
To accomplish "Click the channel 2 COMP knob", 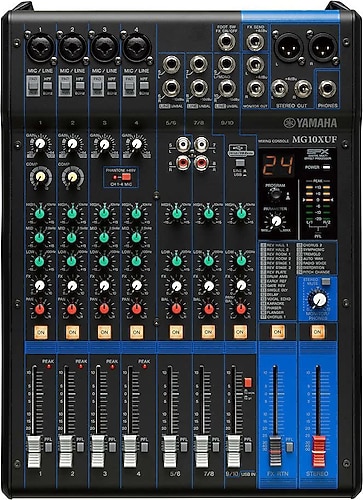I will click(x=72, y=177).
